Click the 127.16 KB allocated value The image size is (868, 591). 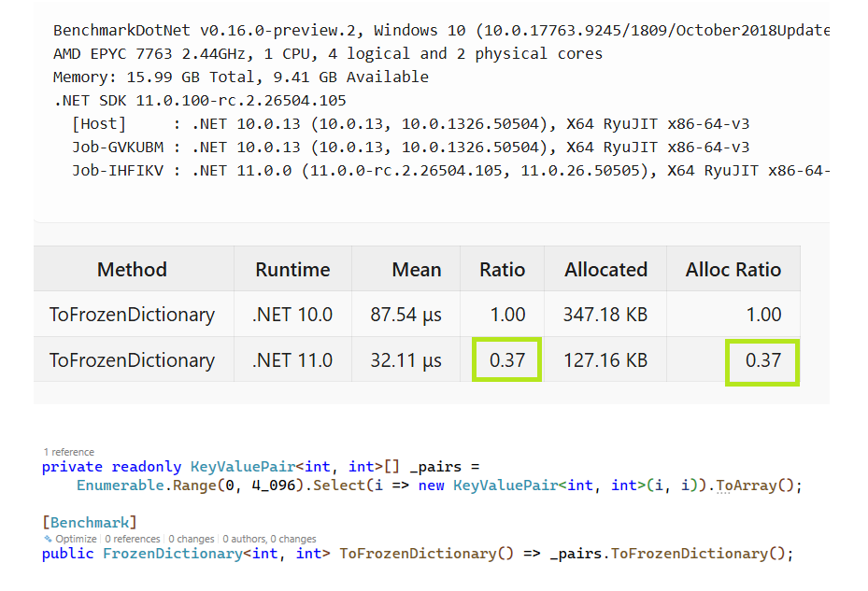605,360
